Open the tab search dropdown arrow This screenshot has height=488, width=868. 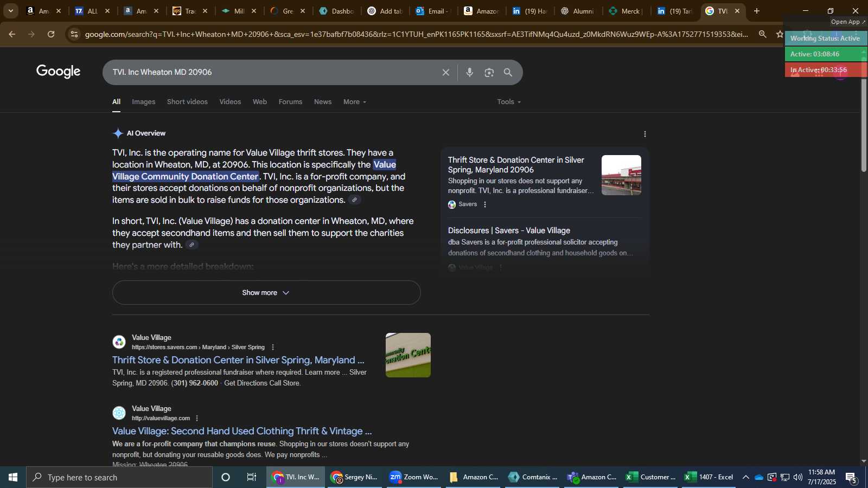[10, 11]
